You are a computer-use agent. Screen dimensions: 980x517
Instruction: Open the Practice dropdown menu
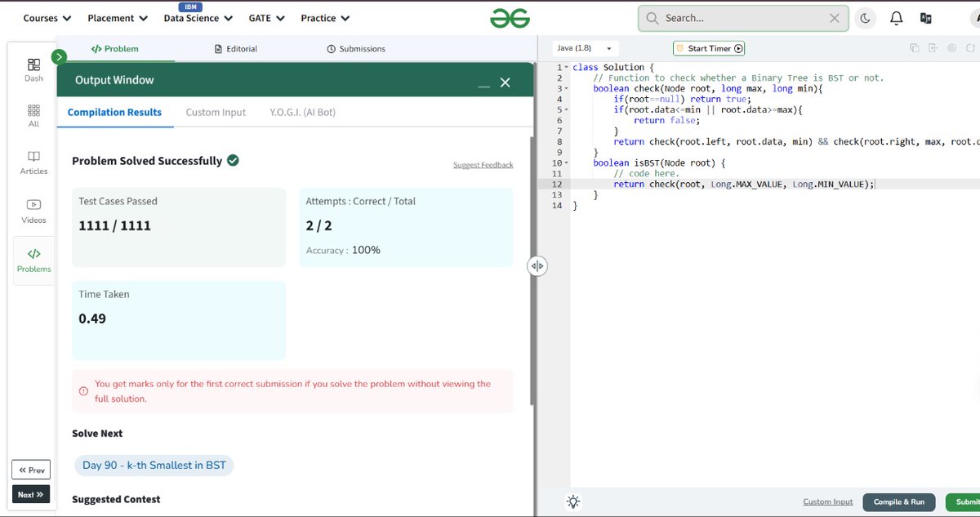tap(325, 18)
